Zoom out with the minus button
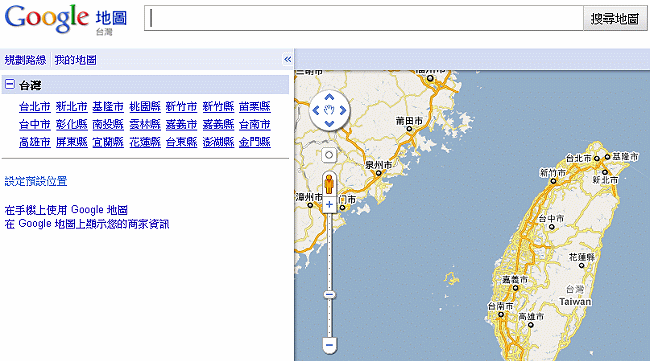Viewport: 650px width, 361px height. point(329,345)
